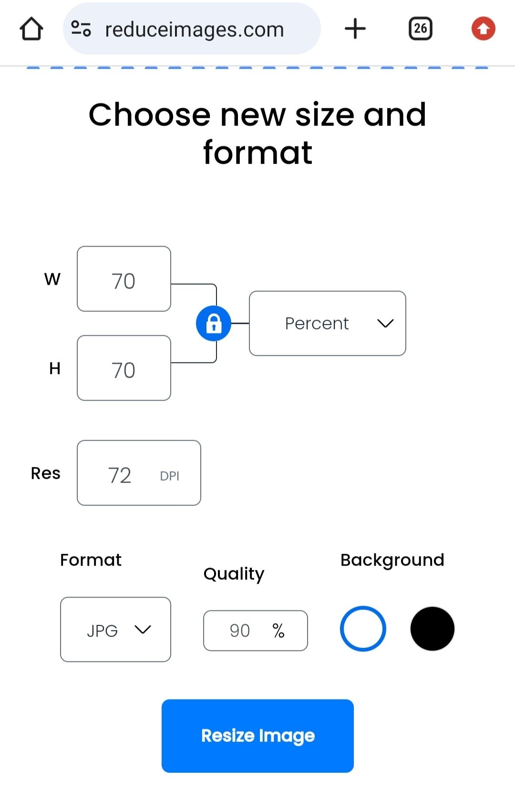Edit the 72 DPI resolution field
The width and height of the screenshot is (515, 812).
(x=139, y=473)
